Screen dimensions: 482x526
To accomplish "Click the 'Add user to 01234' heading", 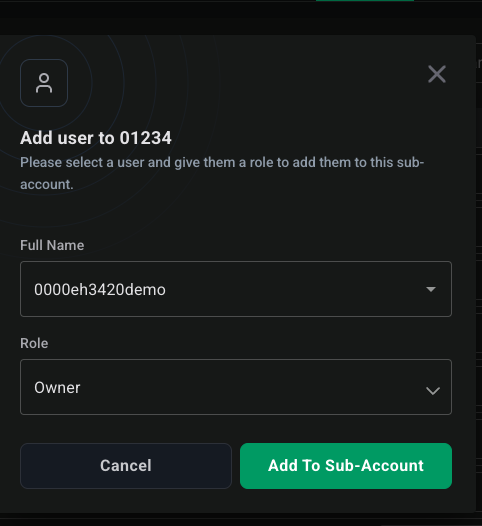I will pos(96,138).
